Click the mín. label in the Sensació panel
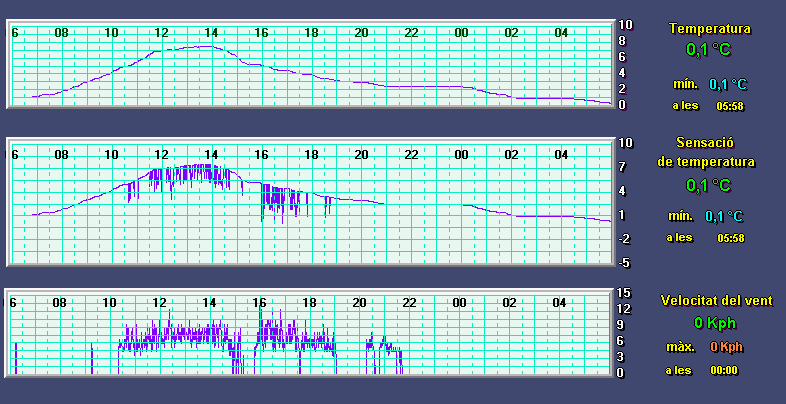Screen dimensions: 786x404 click(x=681, y=217)
